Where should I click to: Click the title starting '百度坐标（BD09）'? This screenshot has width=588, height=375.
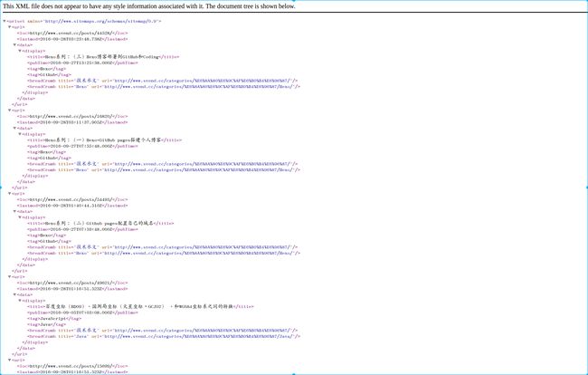click(140, 307)
